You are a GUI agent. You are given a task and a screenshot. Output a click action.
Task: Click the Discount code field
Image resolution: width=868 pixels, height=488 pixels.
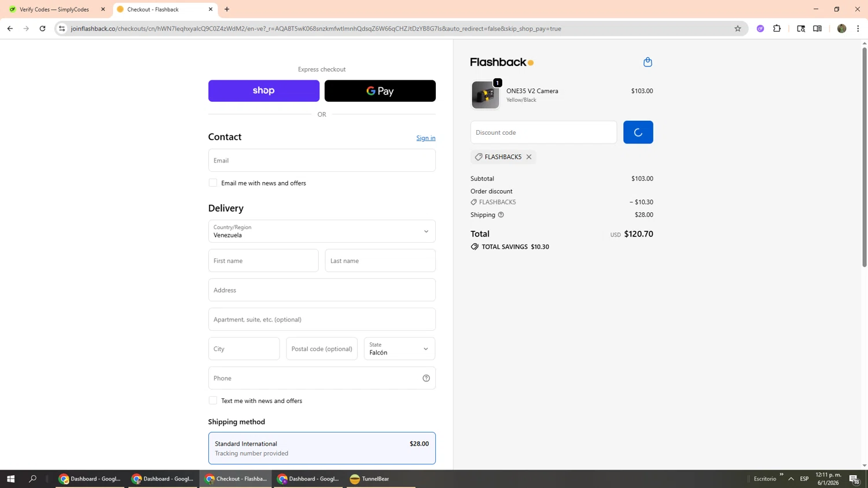(x=544, y=132)
